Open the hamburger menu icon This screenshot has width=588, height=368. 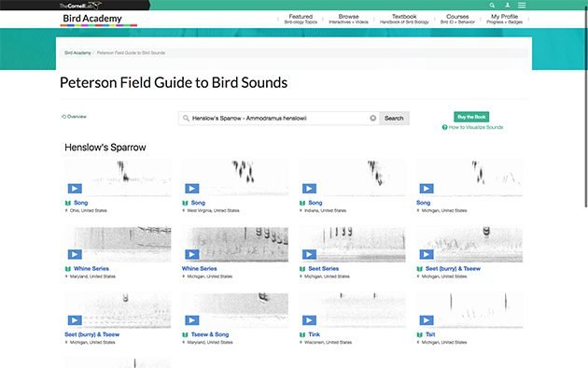point(522,6)
